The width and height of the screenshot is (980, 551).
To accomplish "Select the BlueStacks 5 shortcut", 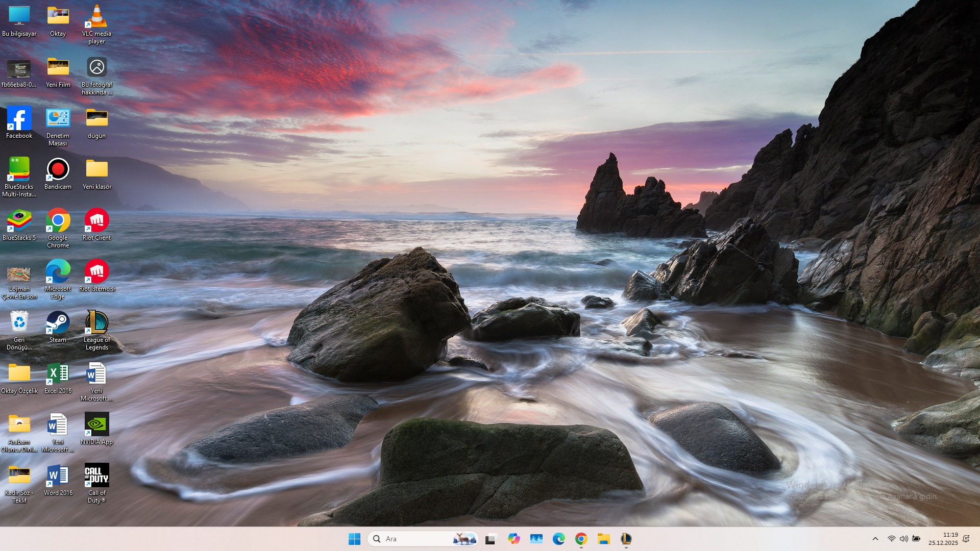I will click(x=19, y=226).
